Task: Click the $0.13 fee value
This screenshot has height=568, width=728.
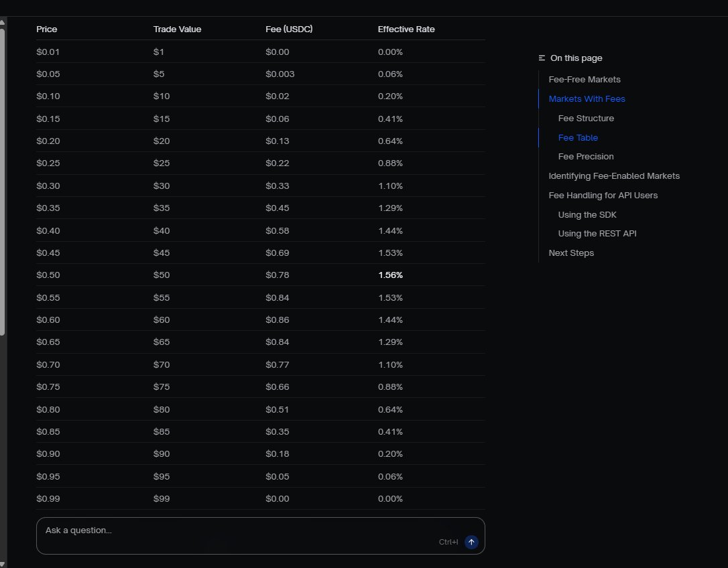Action: pyautogui.click(x=277, y=141)
